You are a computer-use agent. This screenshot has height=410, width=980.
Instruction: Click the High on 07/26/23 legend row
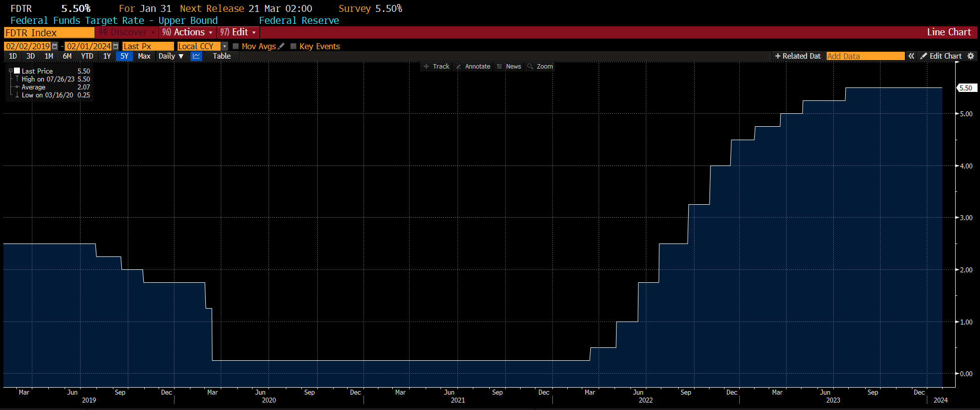52,79
